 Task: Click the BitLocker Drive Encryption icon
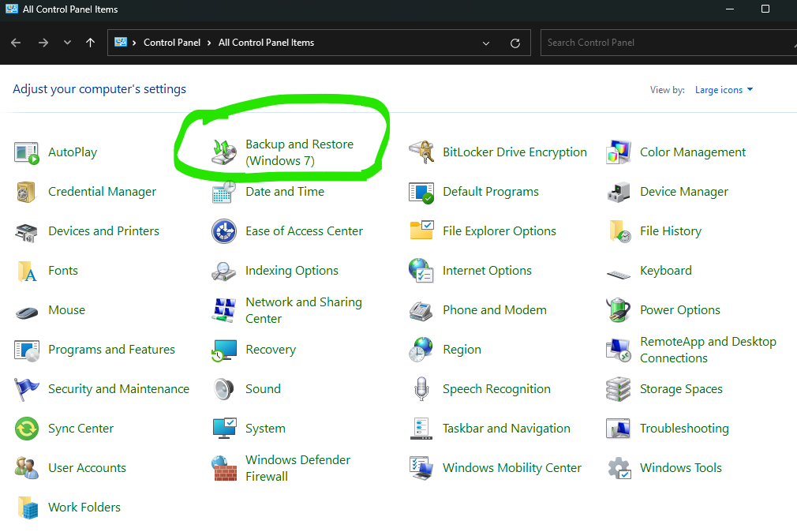(421, 152)
